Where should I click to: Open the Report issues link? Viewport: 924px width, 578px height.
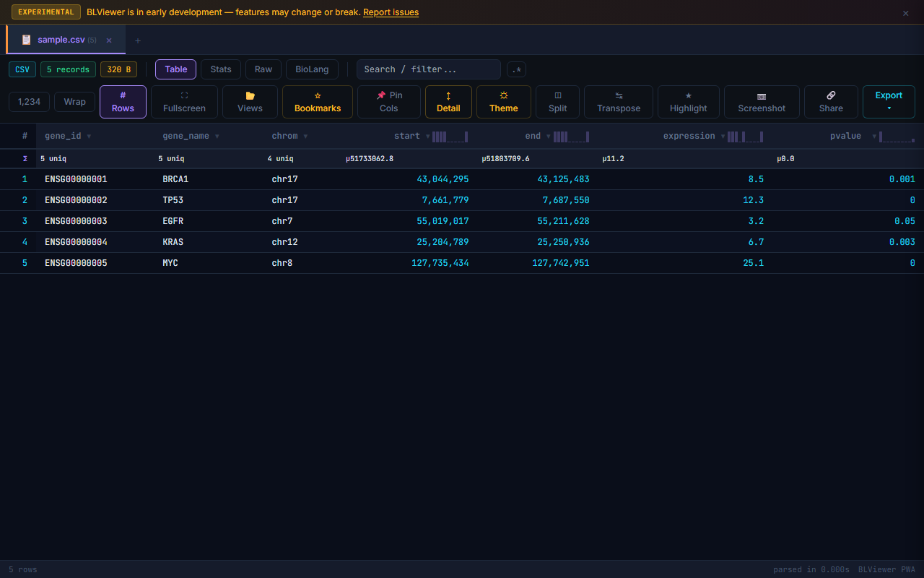(391, 12)
